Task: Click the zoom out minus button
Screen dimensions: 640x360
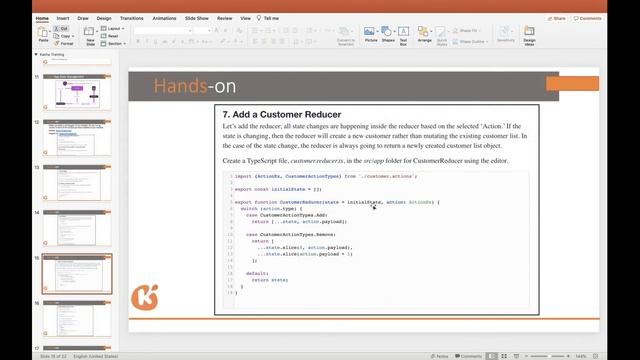Action: 527,356
